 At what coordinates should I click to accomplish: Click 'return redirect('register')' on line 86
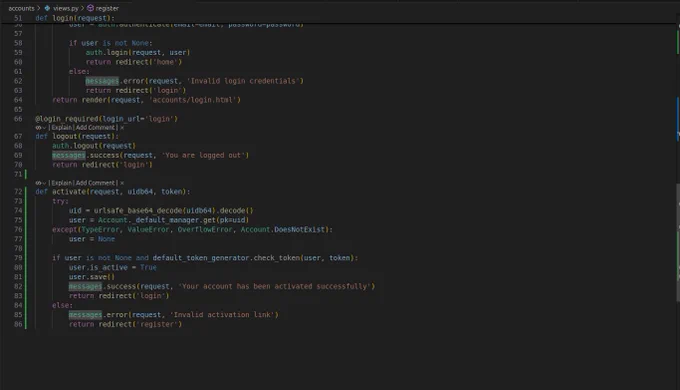(125, 324)
